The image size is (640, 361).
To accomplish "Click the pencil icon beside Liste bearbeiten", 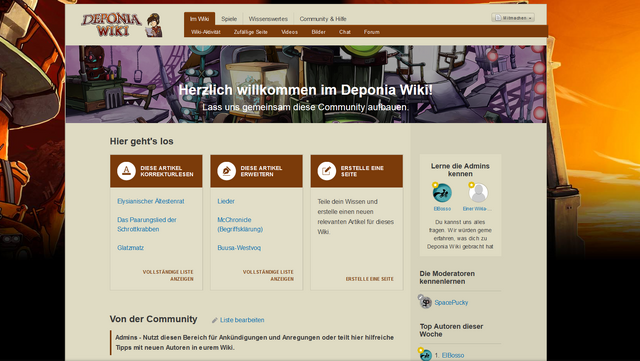I will click(215, 321).
